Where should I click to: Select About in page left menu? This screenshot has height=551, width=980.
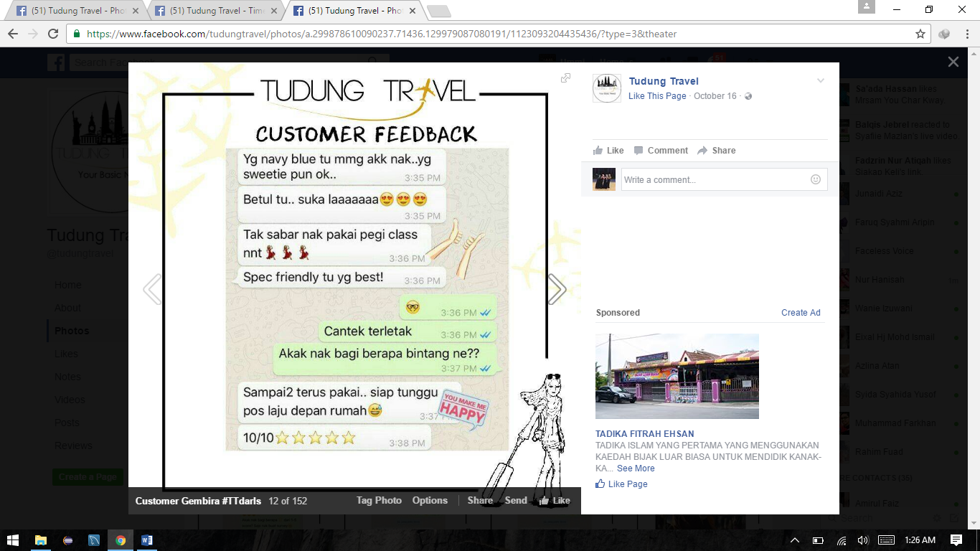coord(67,308)
